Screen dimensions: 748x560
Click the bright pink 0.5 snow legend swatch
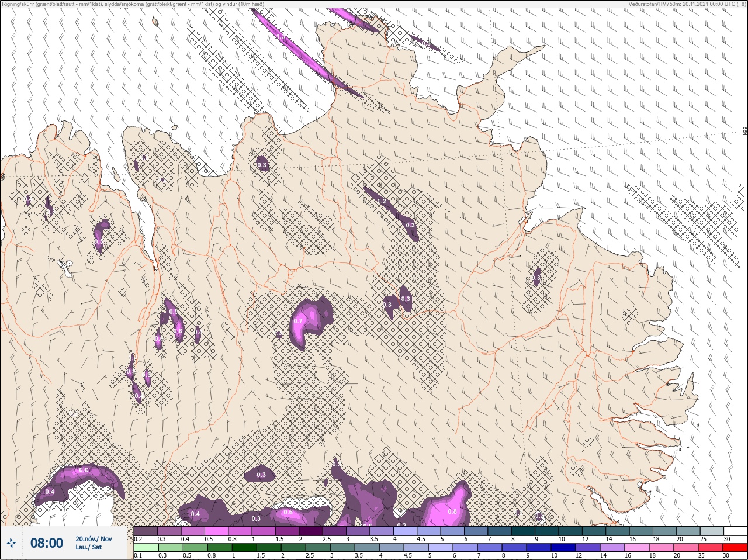coord(216,531)
